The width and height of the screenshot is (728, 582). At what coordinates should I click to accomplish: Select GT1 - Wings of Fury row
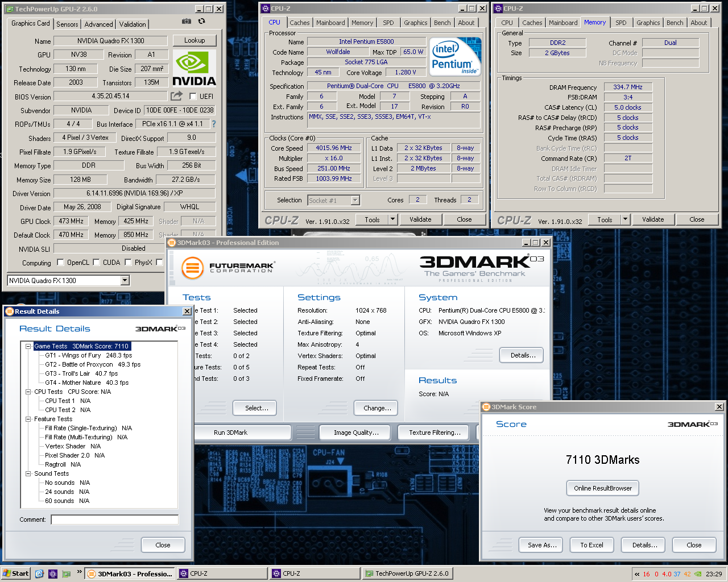pos(88,355)
